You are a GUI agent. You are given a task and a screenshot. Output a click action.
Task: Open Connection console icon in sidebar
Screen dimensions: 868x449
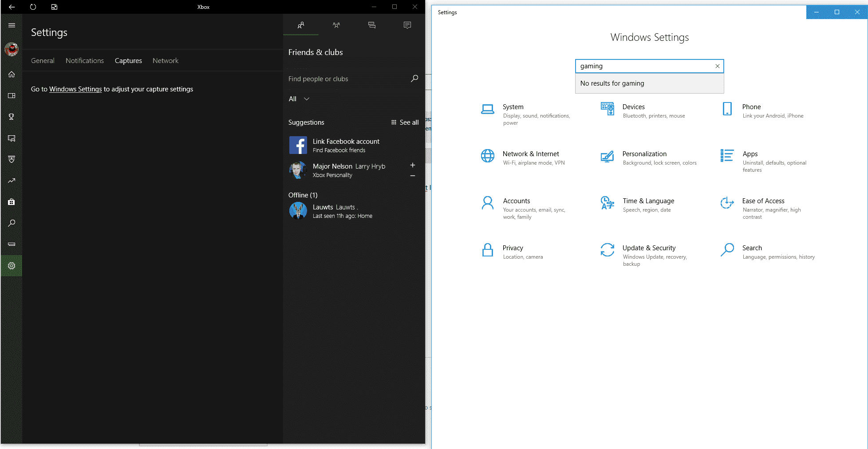pos(12,244)
